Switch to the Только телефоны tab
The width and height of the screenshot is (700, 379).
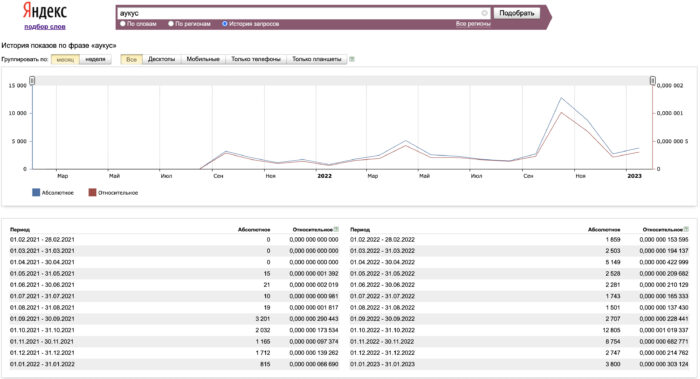pos(256,59)
